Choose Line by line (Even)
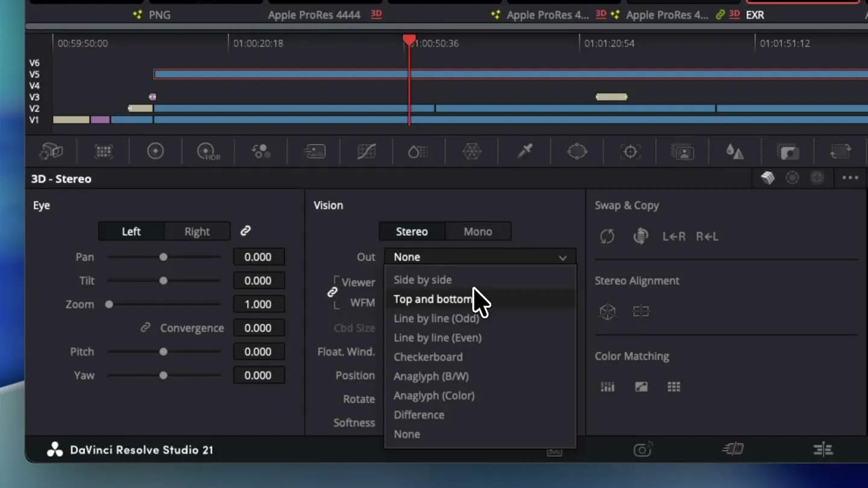This screenshot has height=488, width=868. 480,337
